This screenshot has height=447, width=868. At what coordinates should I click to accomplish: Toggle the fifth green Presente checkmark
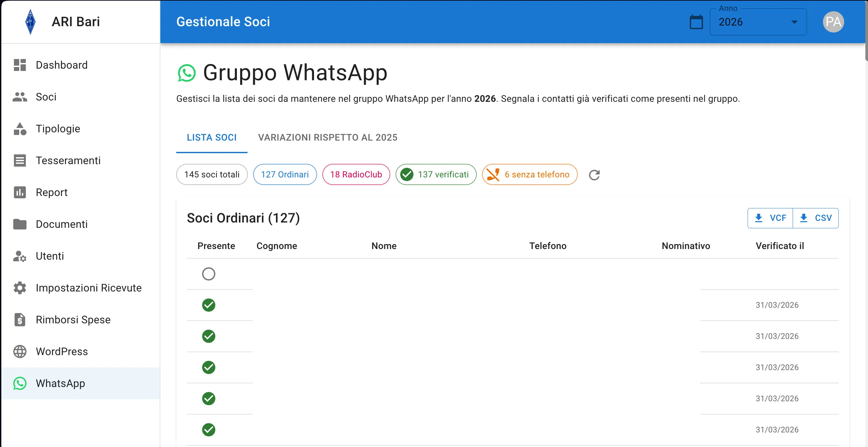click(x=209, y=430)
